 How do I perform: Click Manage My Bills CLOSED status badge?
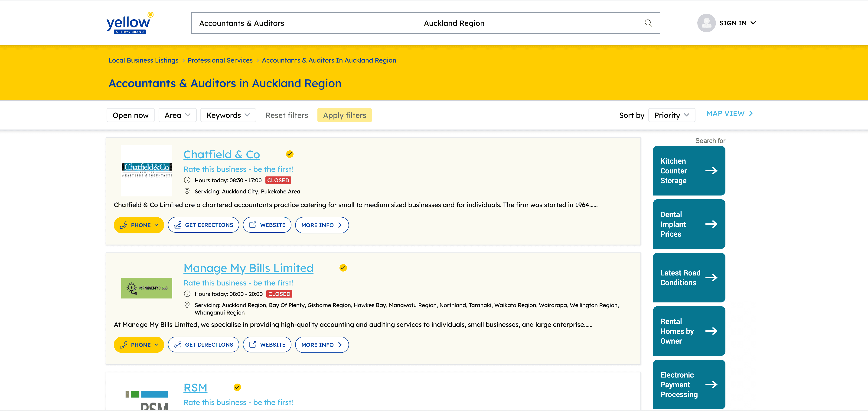tap(279, 294)
